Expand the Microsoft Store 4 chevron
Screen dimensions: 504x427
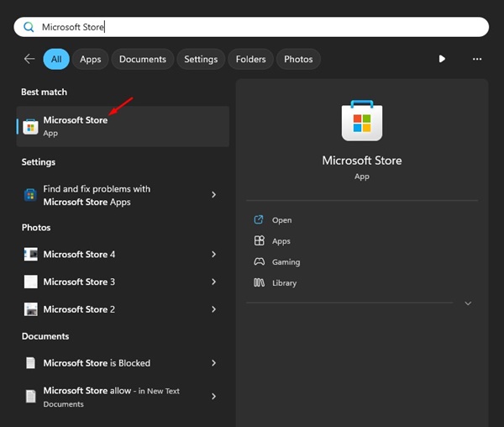click(x=213, y=255)
